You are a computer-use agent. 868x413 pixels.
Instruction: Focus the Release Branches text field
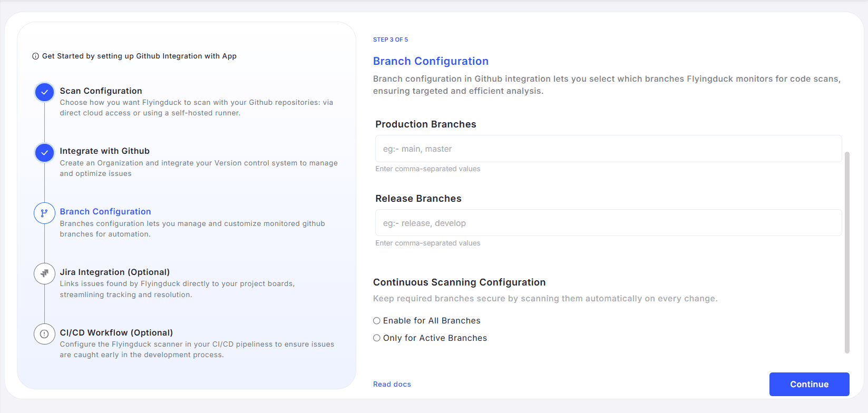pyautogui.click(x=608, y=223)
